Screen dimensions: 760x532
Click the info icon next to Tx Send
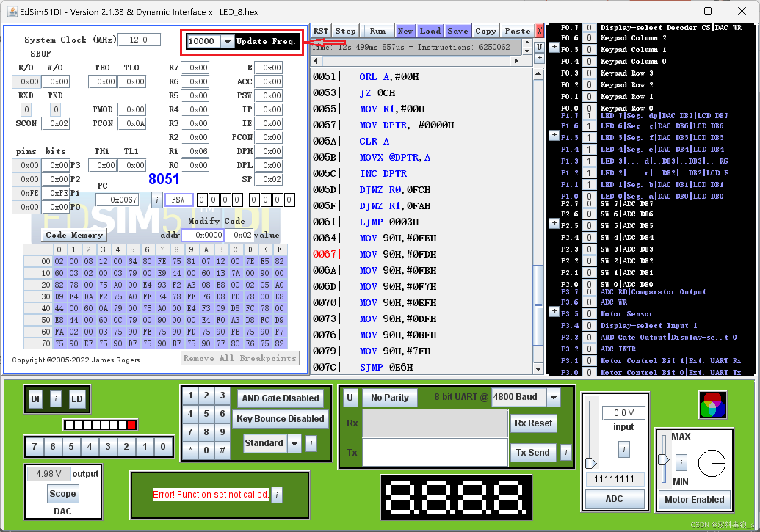click(566, 452)
